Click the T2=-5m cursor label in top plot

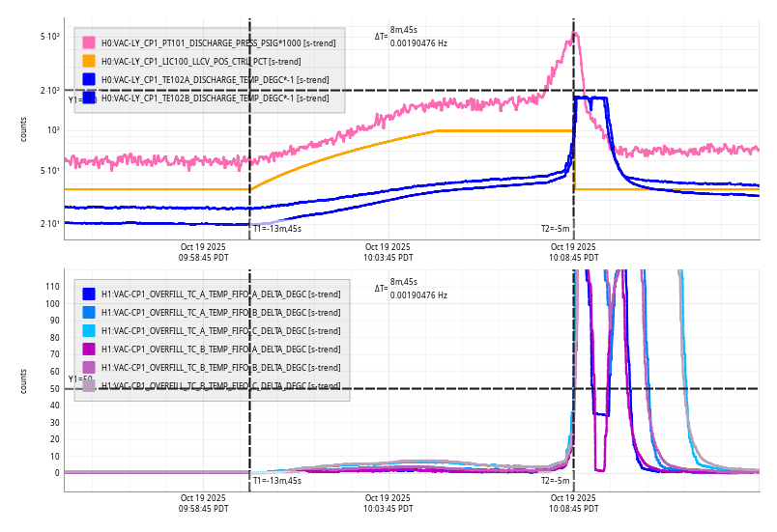(555, 229)
